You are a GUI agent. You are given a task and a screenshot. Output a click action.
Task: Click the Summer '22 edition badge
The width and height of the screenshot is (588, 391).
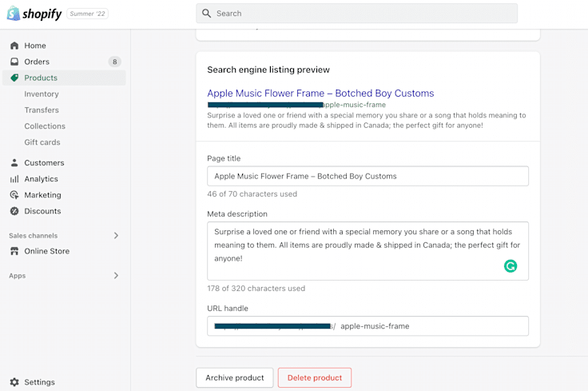coord(87,14)
